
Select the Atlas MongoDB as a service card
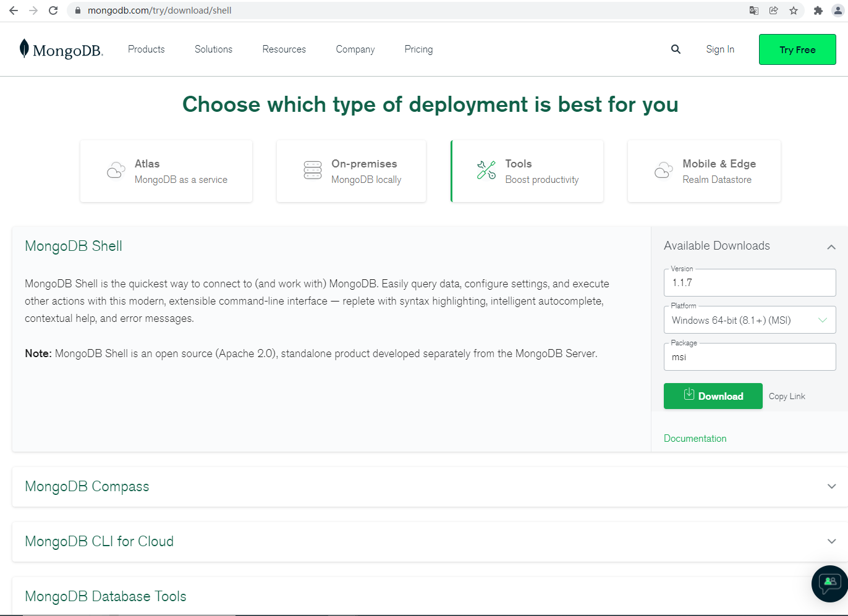tap(166, 171)
